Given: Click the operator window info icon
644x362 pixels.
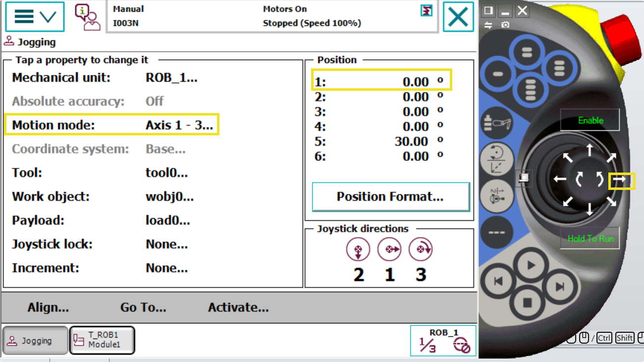Looking at the screenshot, I should click(x=87, y=17).
